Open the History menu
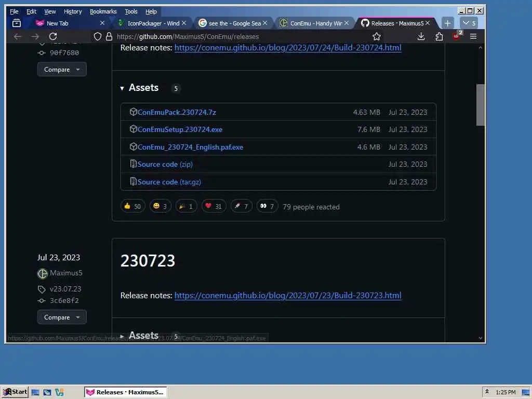This screenshot has height=399, width=532. click(73, 11)
